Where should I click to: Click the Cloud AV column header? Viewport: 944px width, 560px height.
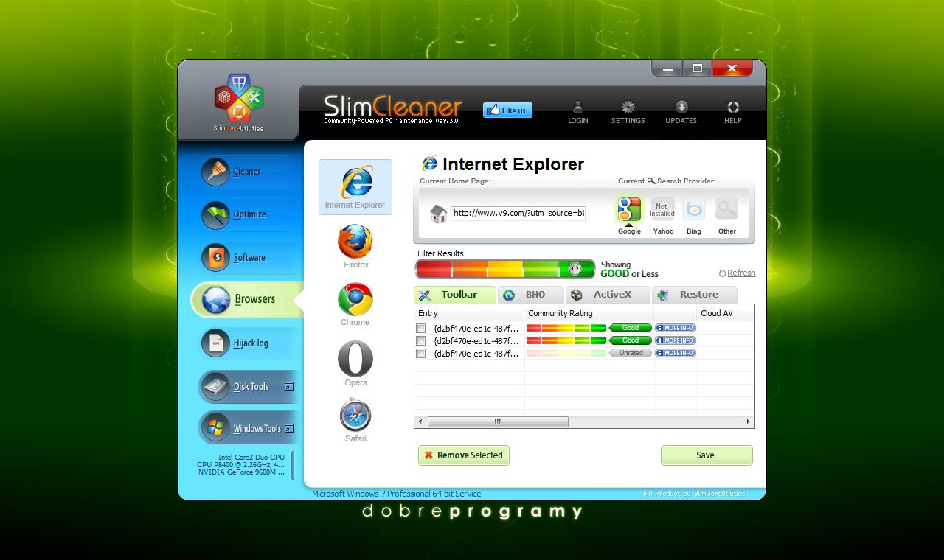click(726, 313)
